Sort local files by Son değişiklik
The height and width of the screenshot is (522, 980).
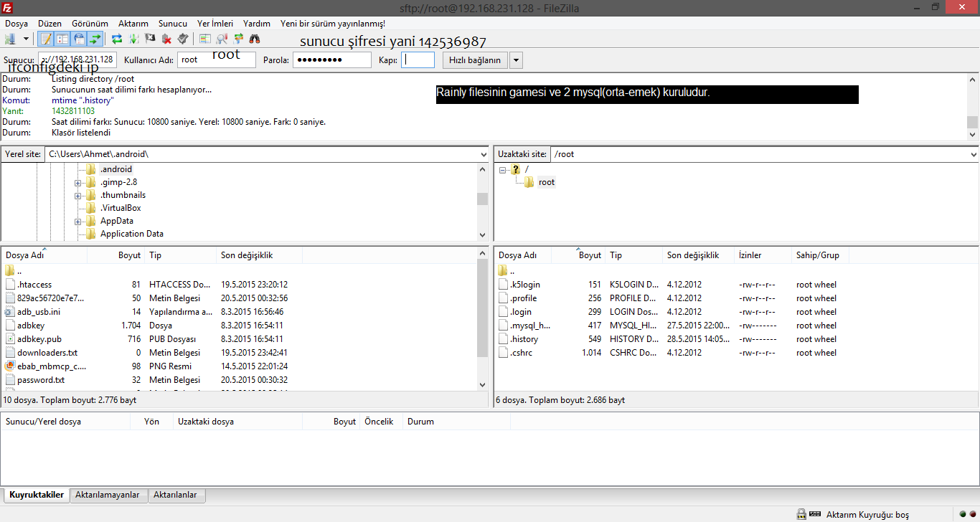click(259, 255)
